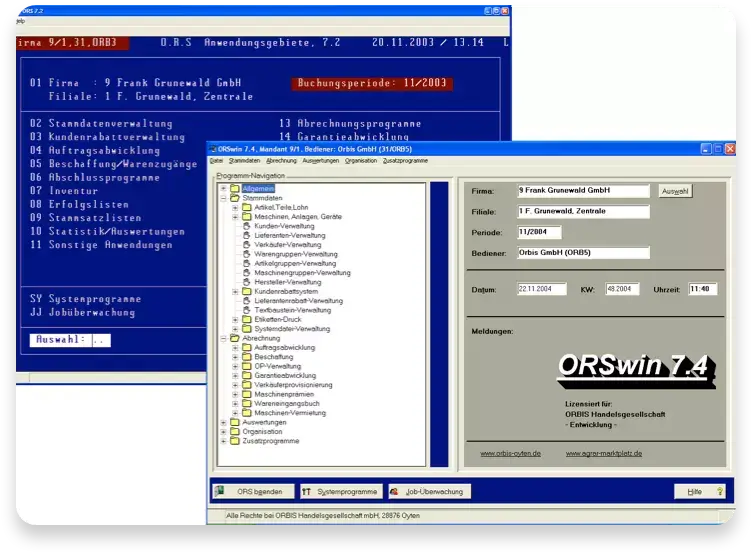Expand the Maschinen, Anlagen, Geräte node
This screenshot has height=554, width=752.
point(235,216)
